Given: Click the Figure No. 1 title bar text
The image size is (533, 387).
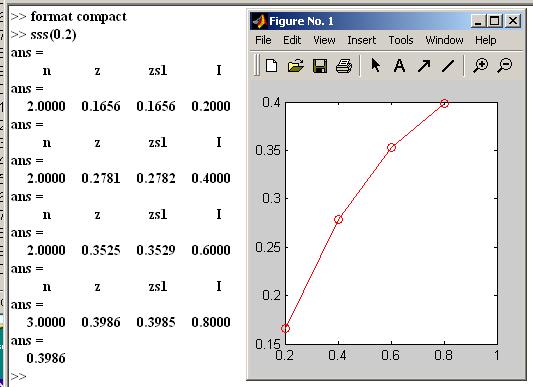Looking at the screenshot, I should 301,21.
